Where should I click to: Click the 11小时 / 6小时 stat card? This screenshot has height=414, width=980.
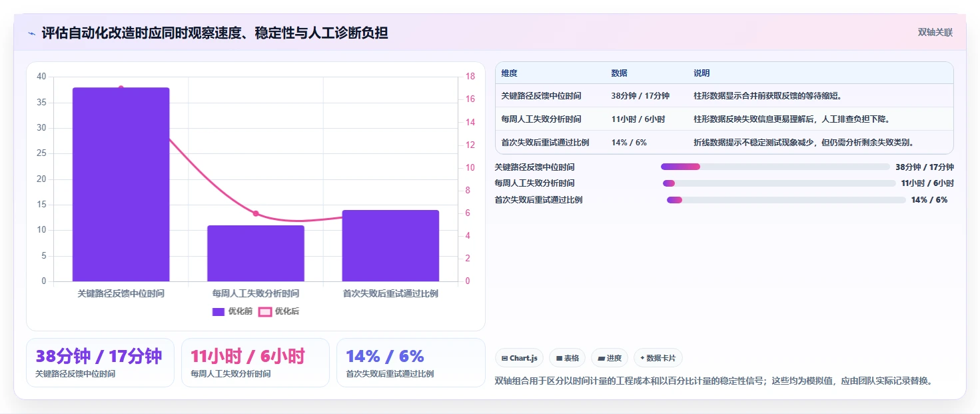click(x=255, y=363)
